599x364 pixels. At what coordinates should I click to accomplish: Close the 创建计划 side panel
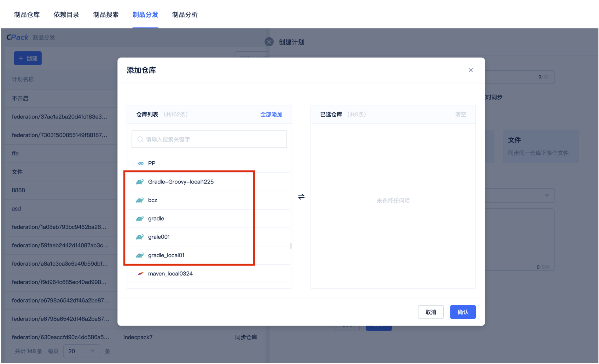pyautogui.click(x=269, y=42)
